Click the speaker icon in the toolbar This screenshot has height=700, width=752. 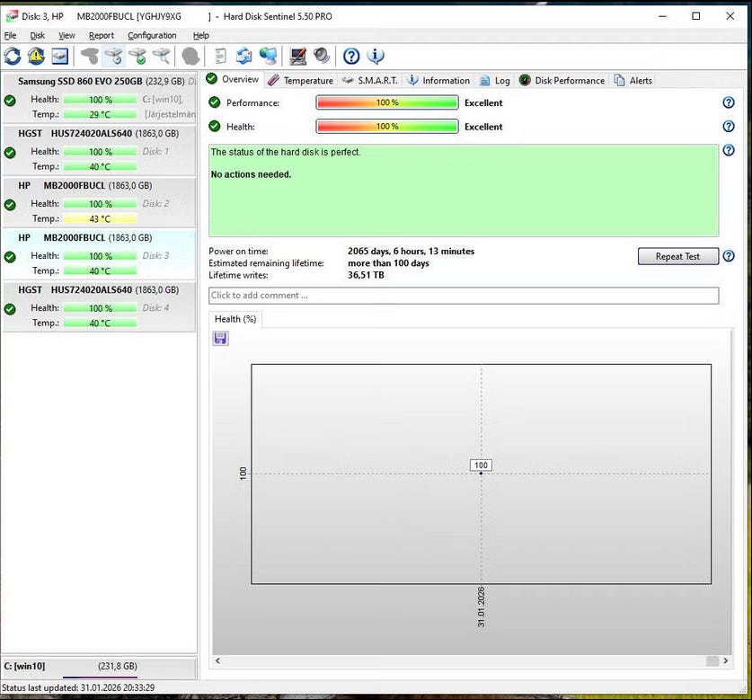point(321,57)
